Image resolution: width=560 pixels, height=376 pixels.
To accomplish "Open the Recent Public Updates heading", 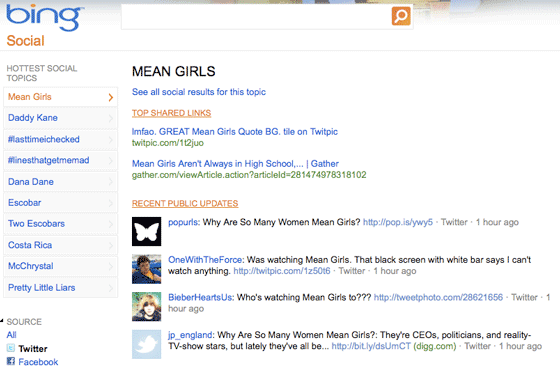I will pos(185,204).
